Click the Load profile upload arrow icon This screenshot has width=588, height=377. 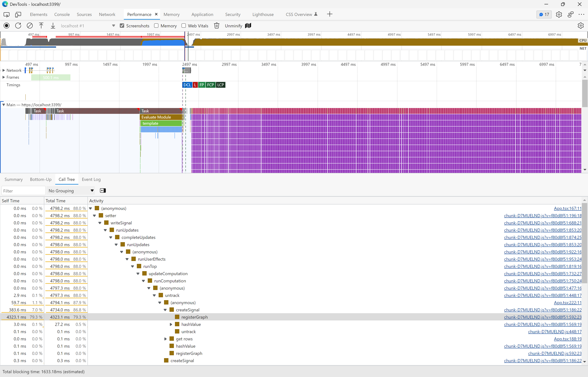[x=41, y=26]
